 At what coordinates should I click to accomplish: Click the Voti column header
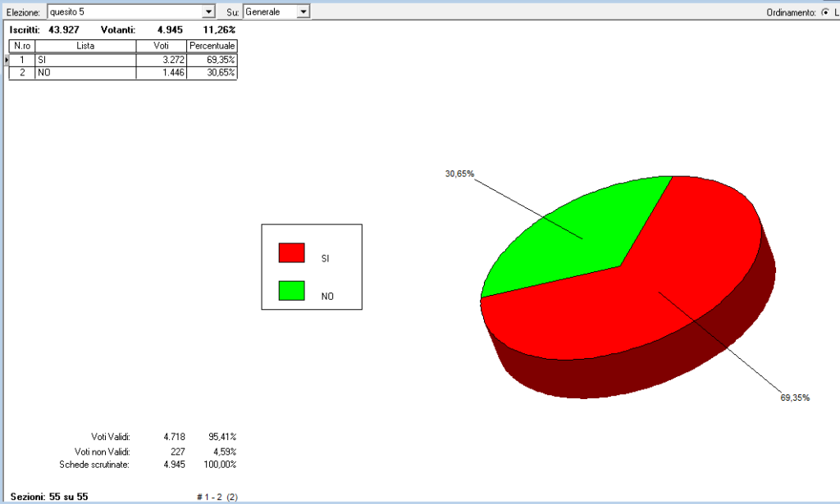[161, 46]
